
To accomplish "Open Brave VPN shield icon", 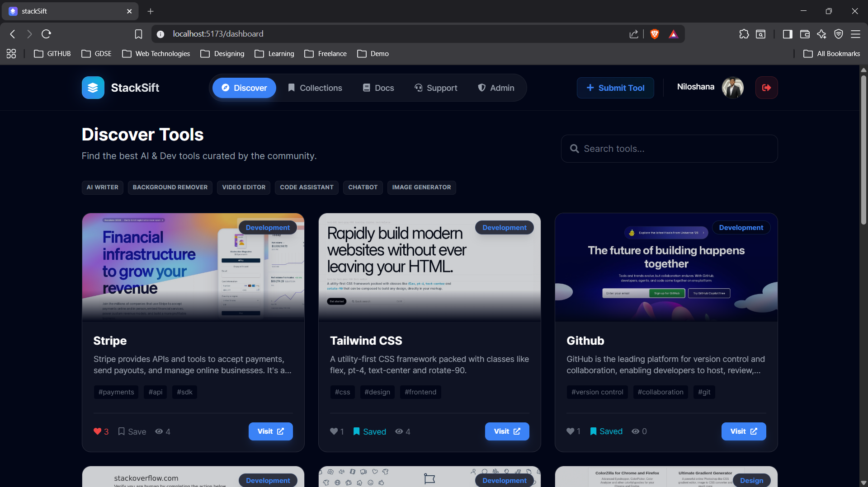I will point(839,34).
